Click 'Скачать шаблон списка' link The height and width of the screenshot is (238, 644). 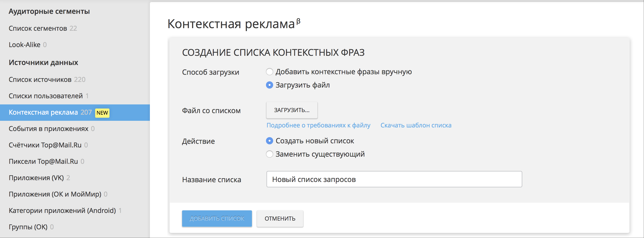(x=416, y=125)
